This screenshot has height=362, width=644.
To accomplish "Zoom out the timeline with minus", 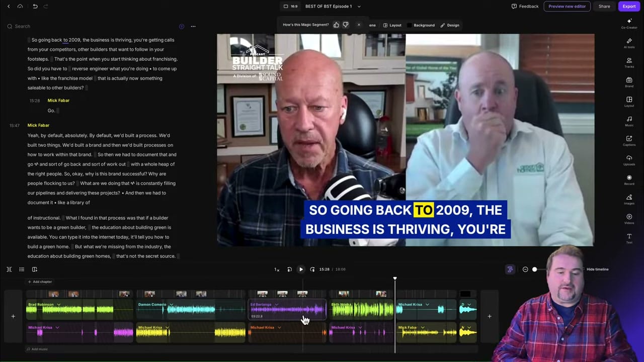I will 525,269.
